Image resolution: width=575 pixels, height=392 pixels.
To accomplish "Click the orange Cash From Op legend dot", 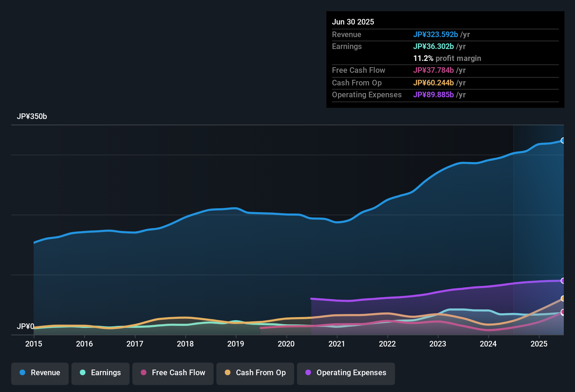I will click(228, 372).
